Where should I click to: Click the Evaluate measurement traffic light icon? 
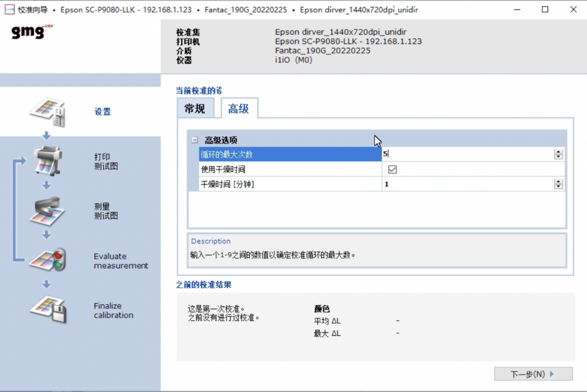coord(48,260)
